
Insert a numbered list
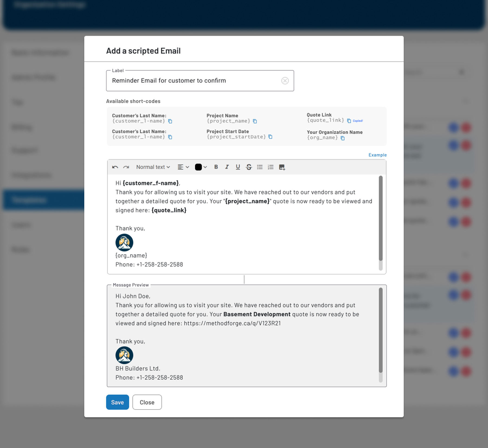[x=271, y=167]
